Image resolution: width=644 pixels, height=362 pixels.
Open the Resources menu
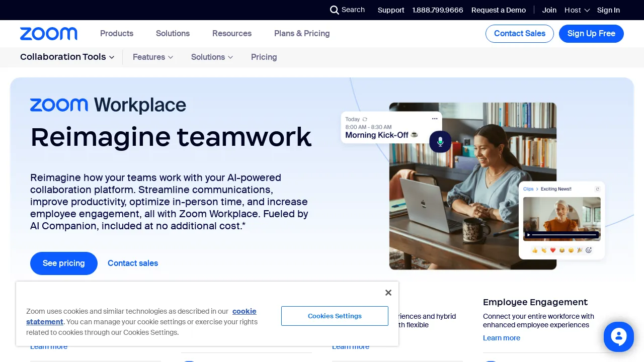tap(232, 34)
